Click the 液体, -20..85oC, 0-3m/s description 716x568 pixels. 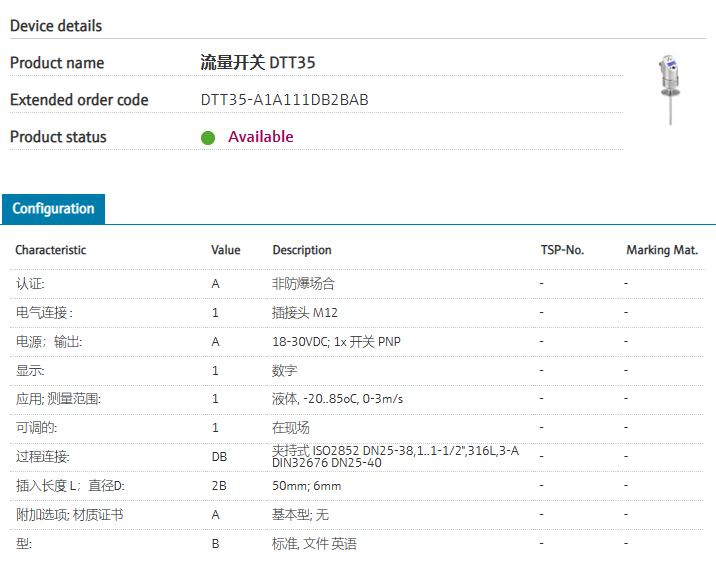[337, 399]
